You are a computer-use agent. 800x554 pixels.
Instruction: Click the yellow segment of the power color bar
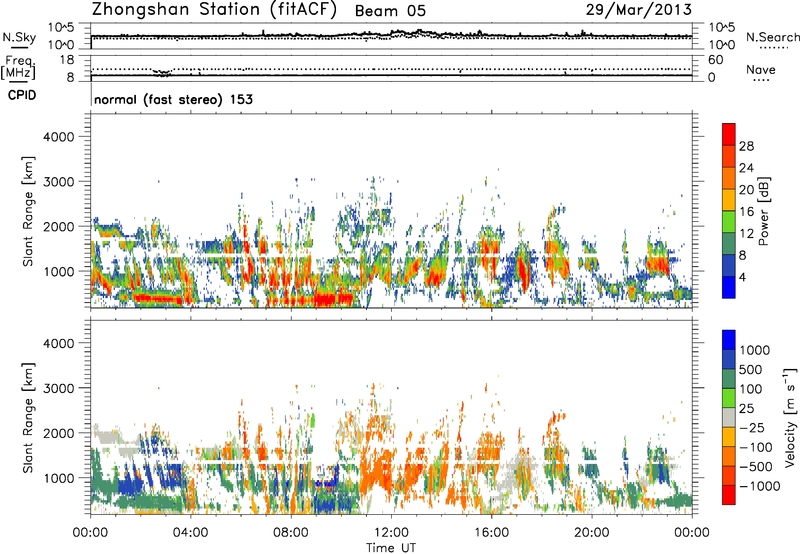[729, 200]
